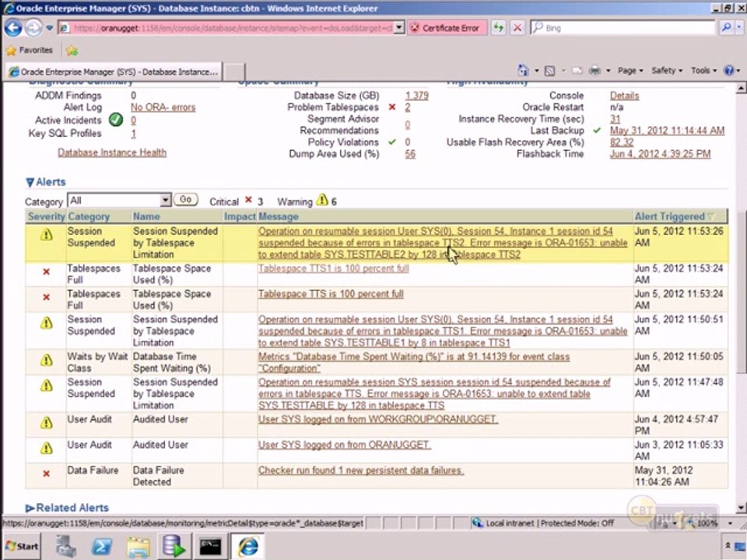
Task: Open the database tool taskbar icon
Action: pos(174,546)
